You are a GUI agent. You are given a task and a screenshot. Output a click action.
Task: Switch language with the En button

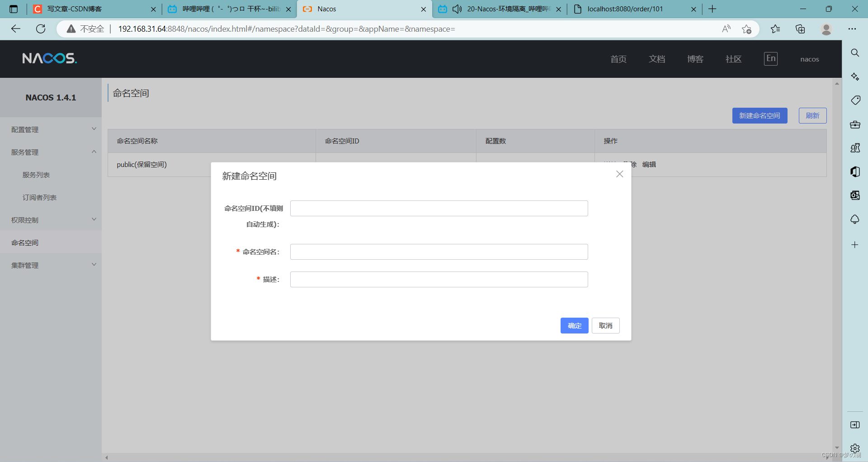(x=771, y=58)
